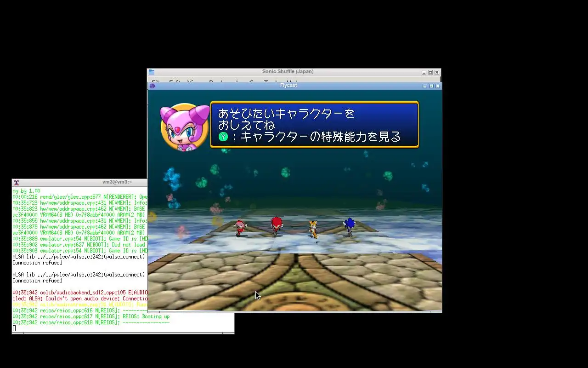588x368 pixels.
Task: Click the terminal cursor prompt block
Action: (x=14, y=328)
